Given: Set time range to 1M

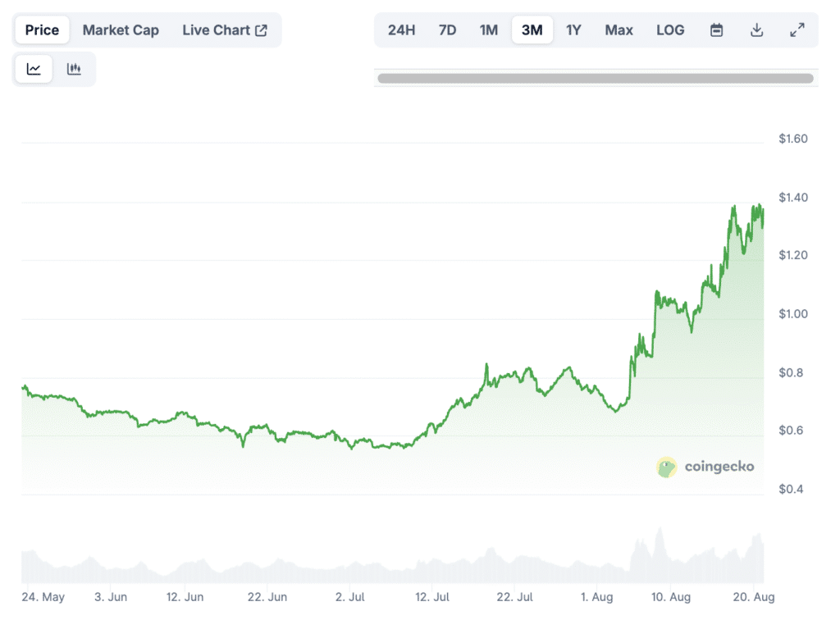Looking at the screenshot, I should [489, 30].
